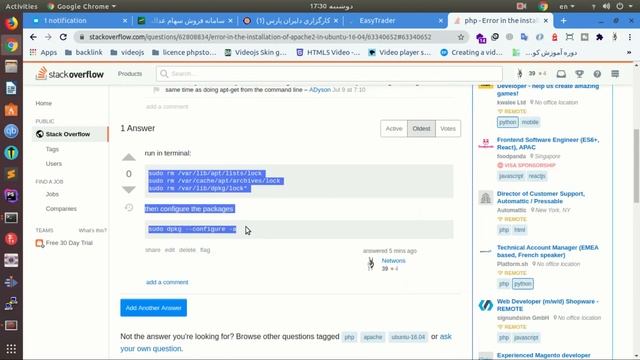Upvote the answer
This screenshot has height=360, width=640.
129,157
